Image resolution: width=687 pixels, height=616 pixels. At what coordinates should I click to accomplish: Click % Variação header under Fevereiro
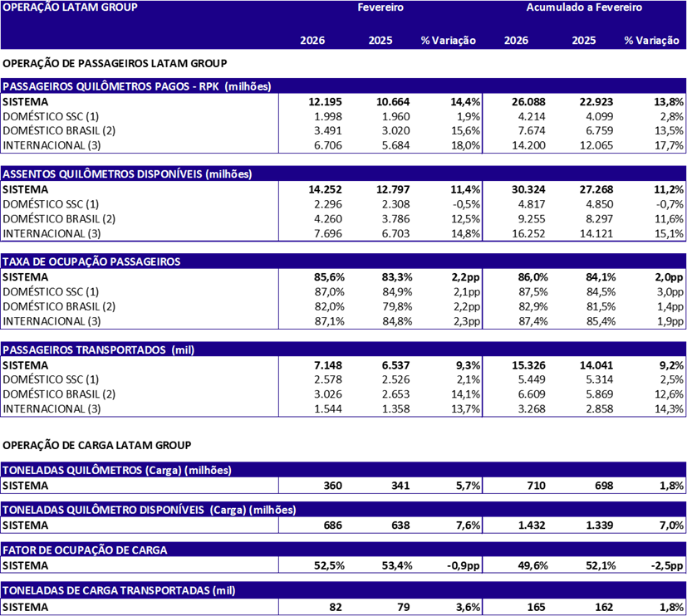(x=448, y=41)
